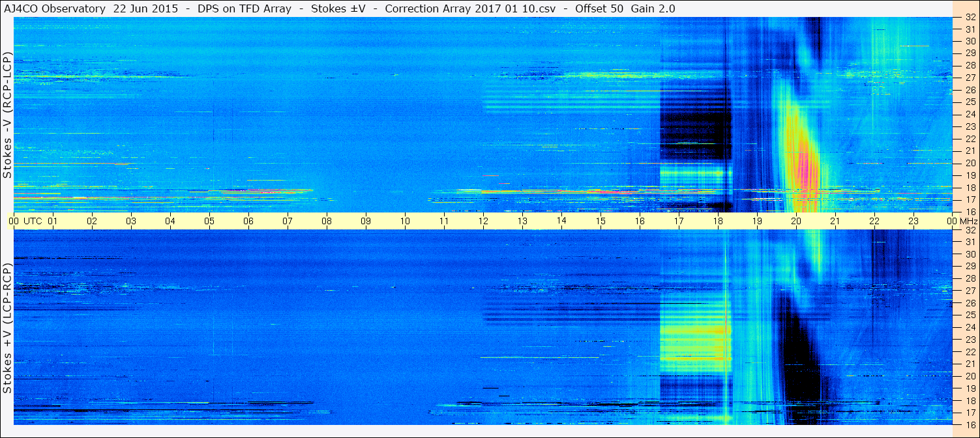Click the 23 UTC hour marker
This screenshot has height=438, width=980.
pyautogui.click(x=913, y=221)
